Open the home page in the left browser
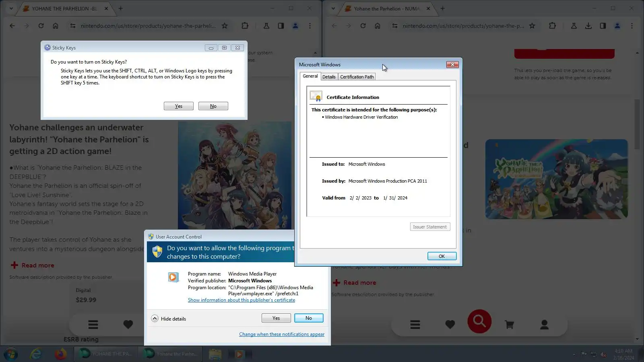The height and width of the screenshot is (362, 644). (56, 26)
